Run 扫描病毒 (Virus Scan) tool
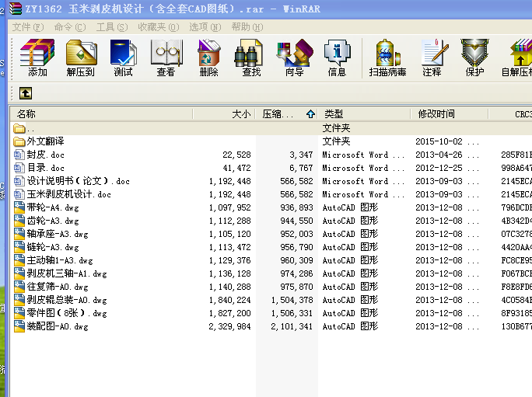The image size is (532, 397). tap(387, 57)
